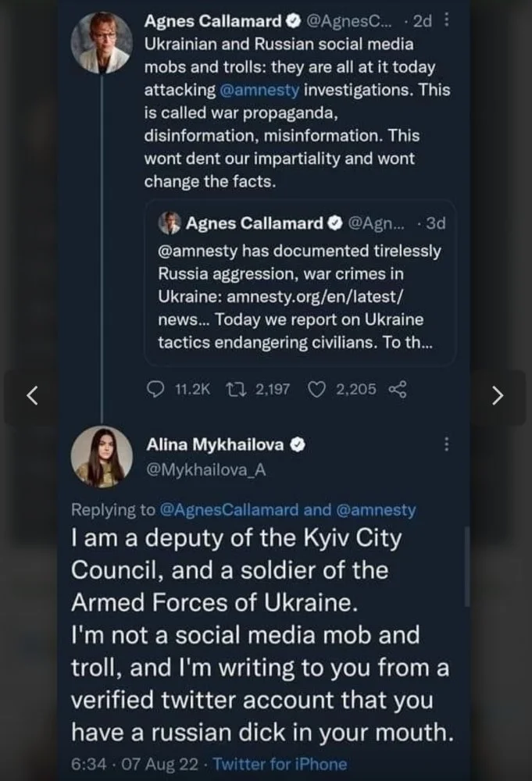This screenshot has width=532, height=781.
Task: Click the share icon below tweet
Action: (x=397, y=389)
